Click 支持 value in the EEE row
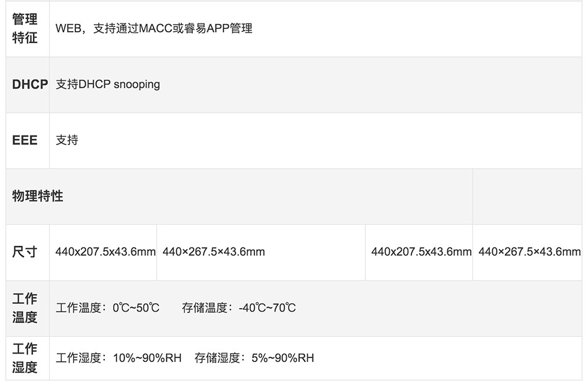 66,140
